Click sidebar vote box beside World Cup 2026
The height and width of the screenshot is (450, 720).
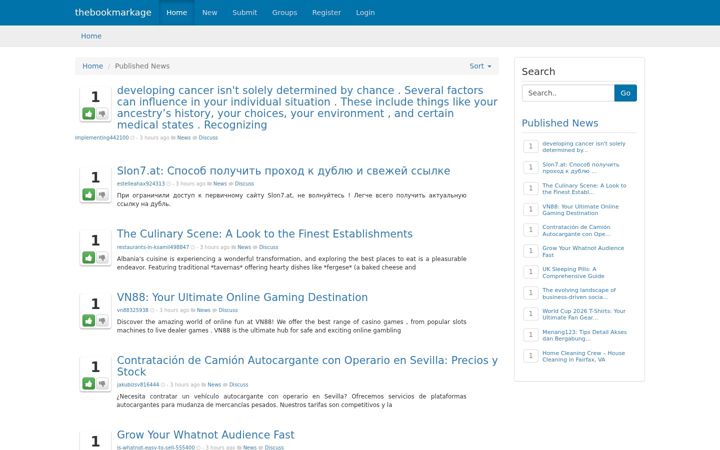click(530, 314)
